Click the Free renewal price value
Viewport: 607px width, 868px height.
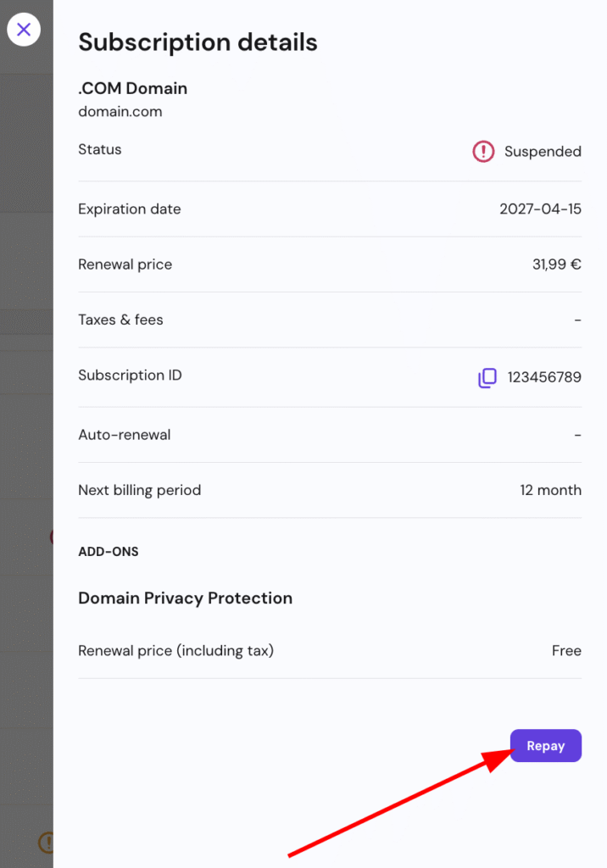pyautogui.click(x=566, y=651)
